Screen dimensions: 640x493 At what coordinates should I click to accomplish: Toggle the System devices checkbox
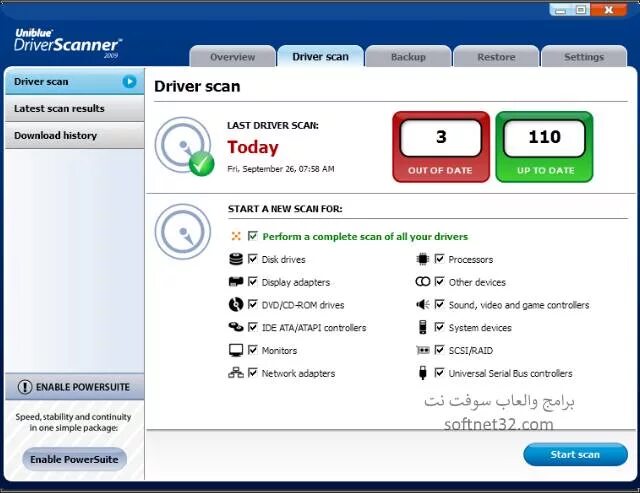point(439,327)
